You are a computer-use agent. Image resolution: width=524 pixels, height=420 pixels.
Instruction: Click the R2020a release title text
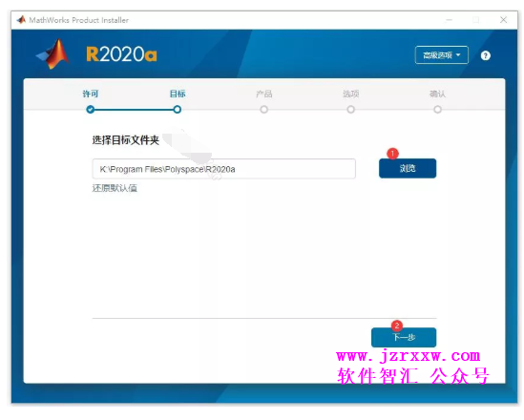[x=121, y=54]
